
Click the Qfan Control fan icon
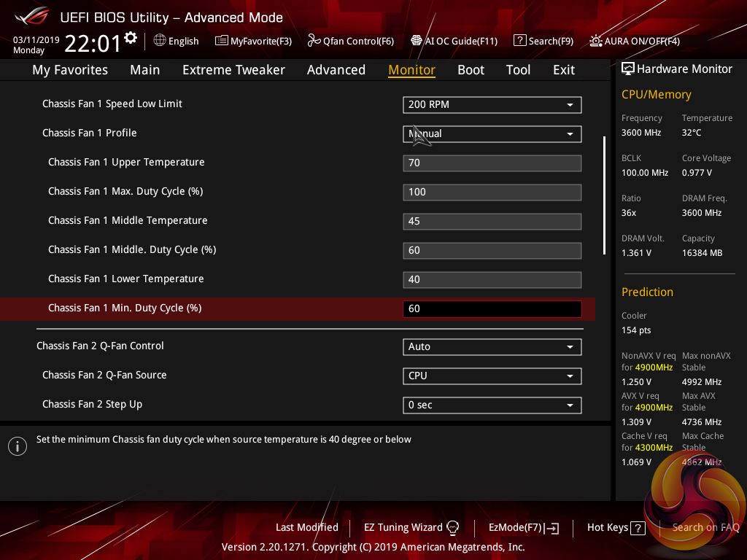[x=314, y=41]
